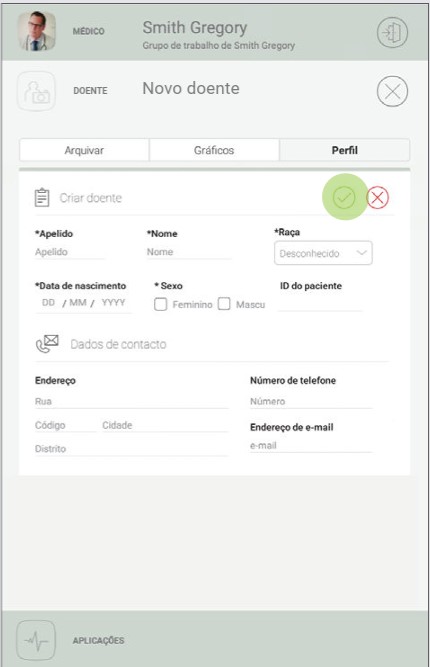Screen dimensions: 430x667
Task: Click the ID do paciente field
Action: [320, 304]
